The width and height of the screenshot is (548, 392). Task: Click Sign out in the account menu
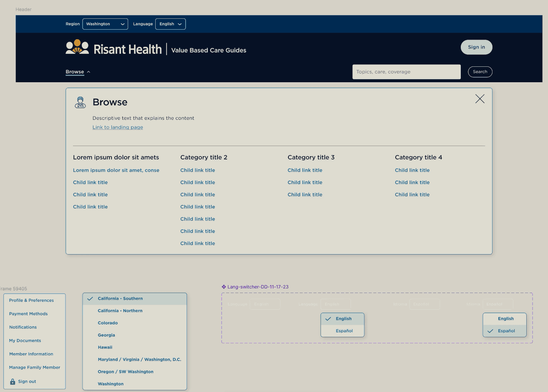point(27,382)
